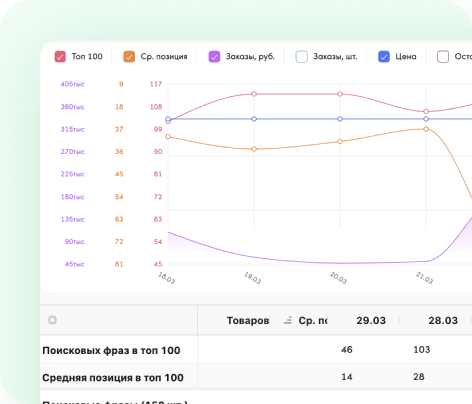Click the blue Цена point at 18.03

tap(168, 119)
